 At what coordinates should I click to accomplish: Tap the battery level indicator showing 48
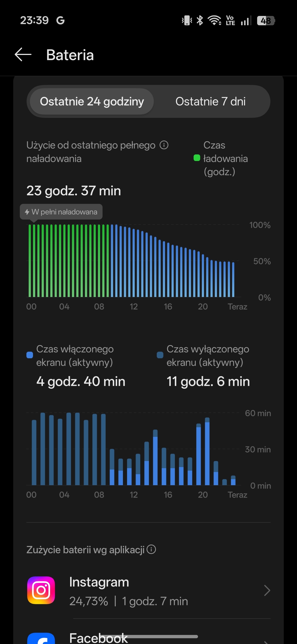pyautogui.click(x=266, y=21)
